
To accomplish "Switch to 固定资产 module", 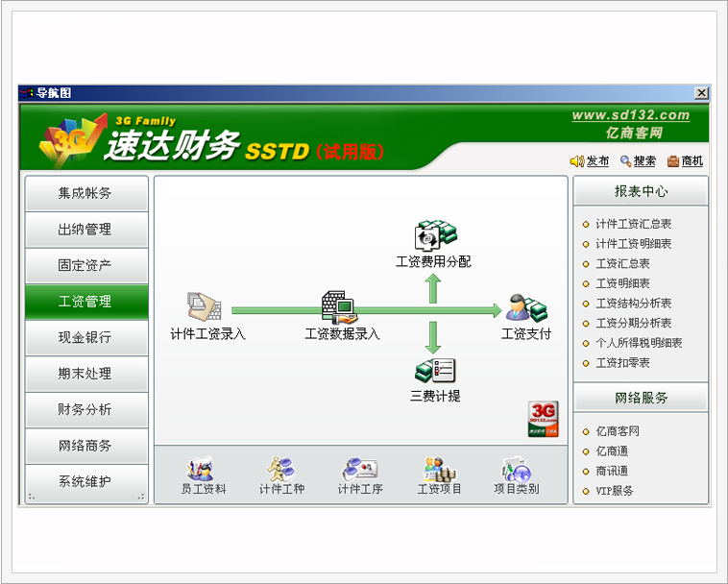I will (x=86, y=265).
